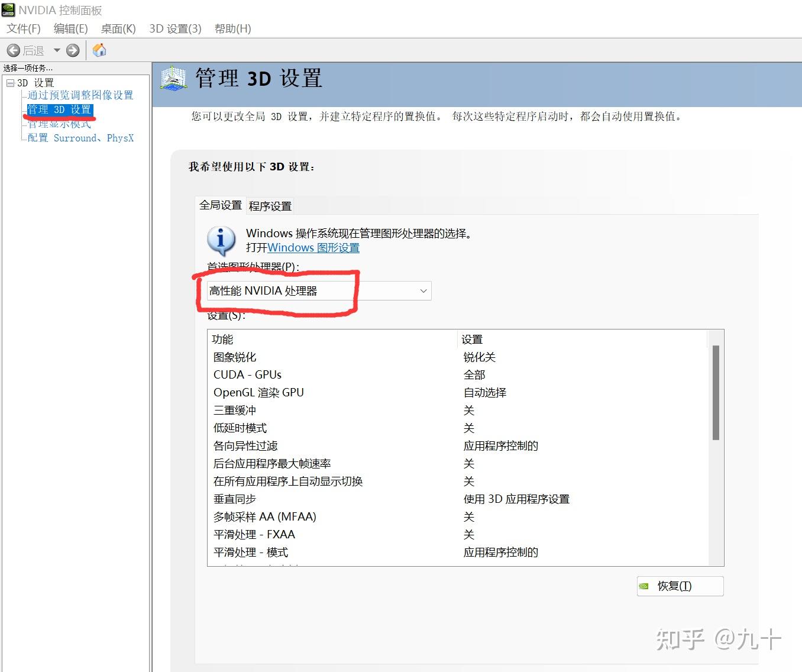Select the 后台应用程序最大帧速率 row
The width and height of the screenshot is (802, 672).
coord(457,464)
